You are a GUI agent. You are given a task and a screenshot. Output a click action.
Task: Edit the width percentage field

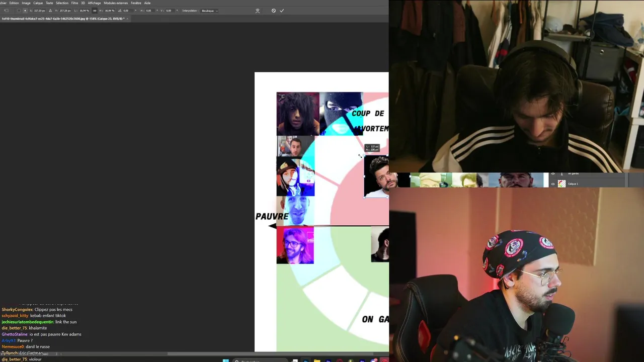point(84,11)
